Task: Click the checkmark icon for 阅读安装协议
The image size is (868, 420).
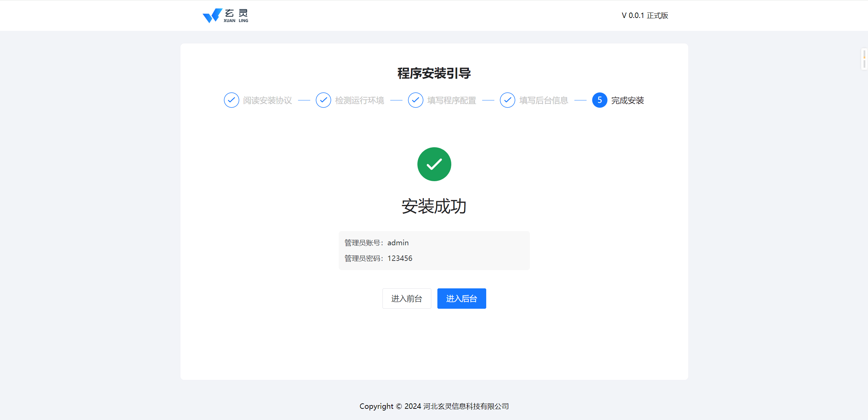Action: tap(231, 100)
